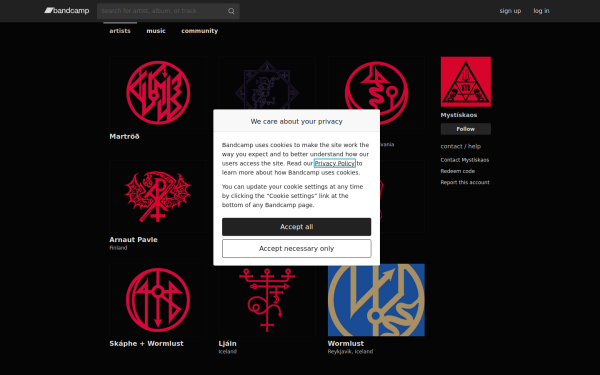
Task: Open the Ljáin sigil artwork thumbnail
Action: (x=267, y=301)
